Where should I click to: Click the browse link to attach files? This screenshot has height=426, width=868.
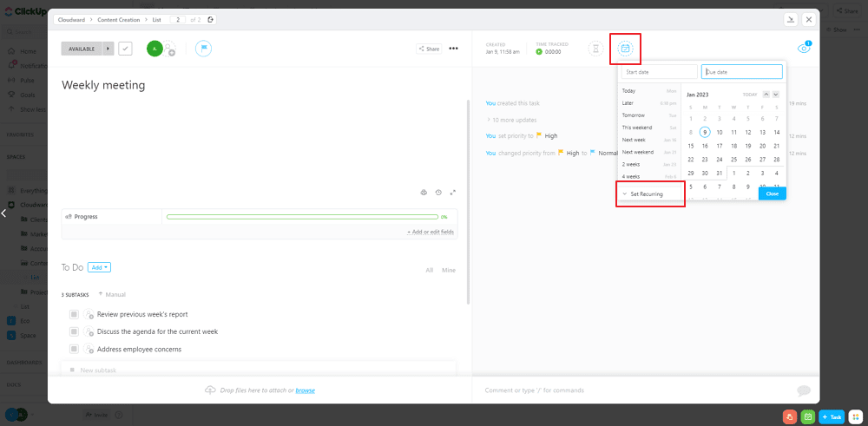305,390
